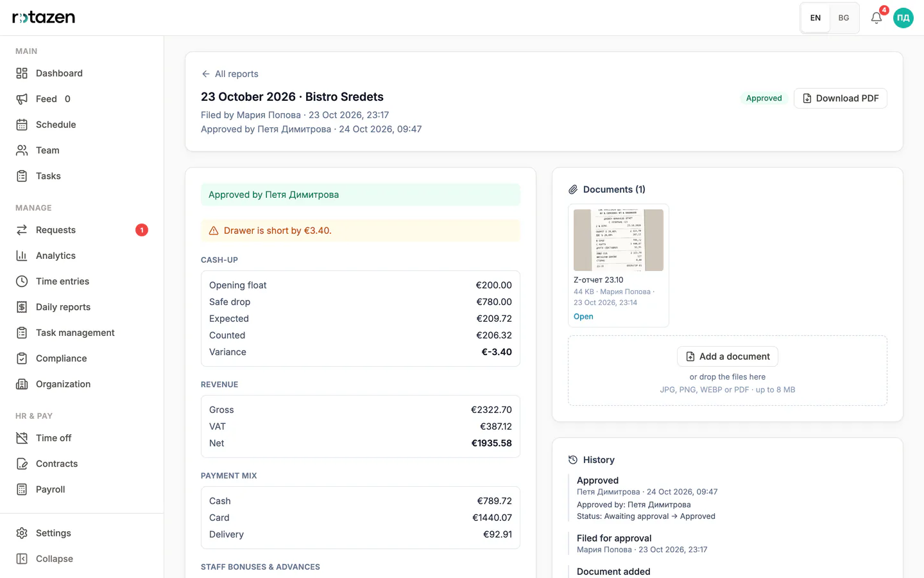
Task: Click the Feed megaphone icon
Action: tap(22, 99)
